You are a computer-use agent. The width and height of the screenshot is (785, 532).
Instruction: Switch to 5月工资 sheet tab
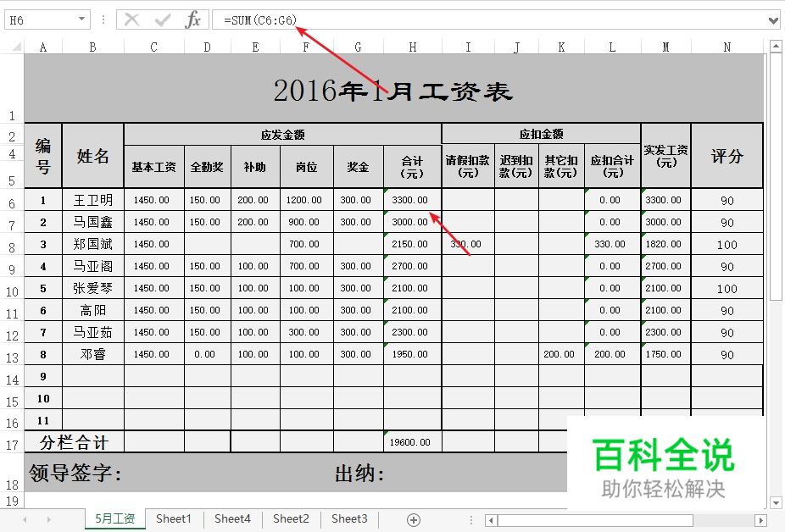pos(115,518)
